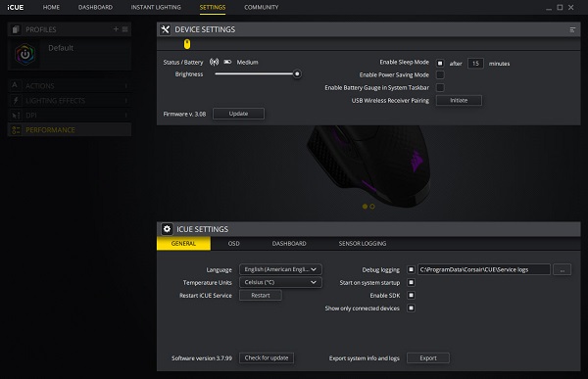Click the battery level icon
Screen dimensions: 588x379
tap(227, 62)
